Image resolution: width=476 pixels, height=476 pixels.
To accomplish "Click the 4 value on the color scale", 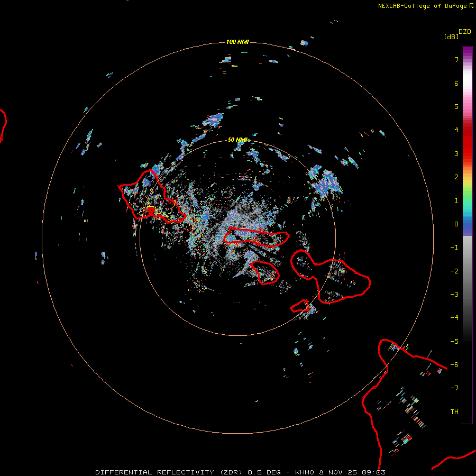I will (x=456, y=130).
